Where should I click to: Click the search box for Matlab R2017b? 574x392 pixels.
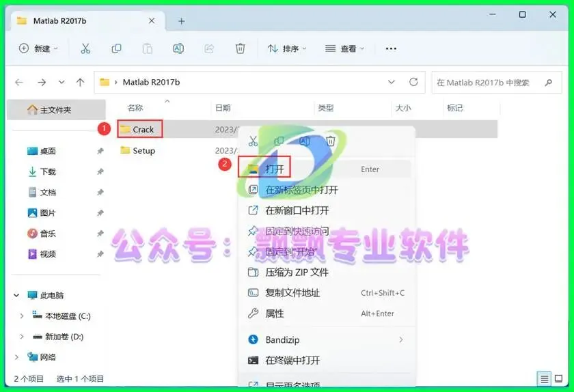[x=496, y=83]
